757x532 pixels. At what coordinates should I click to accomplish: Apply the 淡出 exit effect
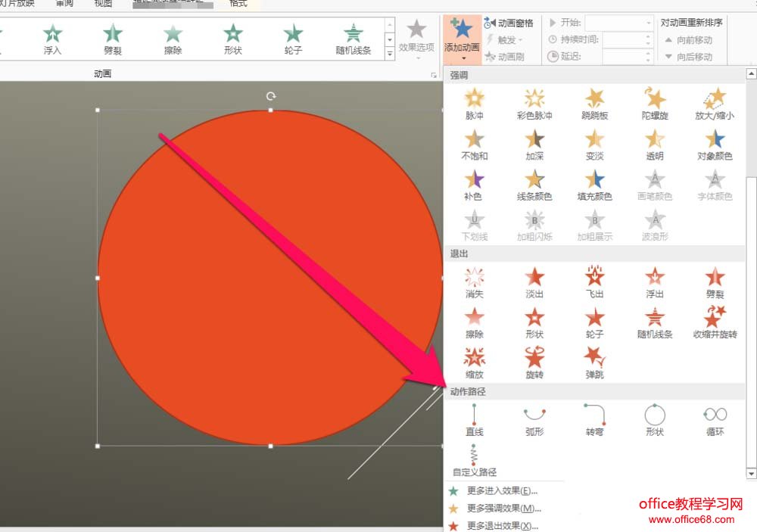coord(534,282)
